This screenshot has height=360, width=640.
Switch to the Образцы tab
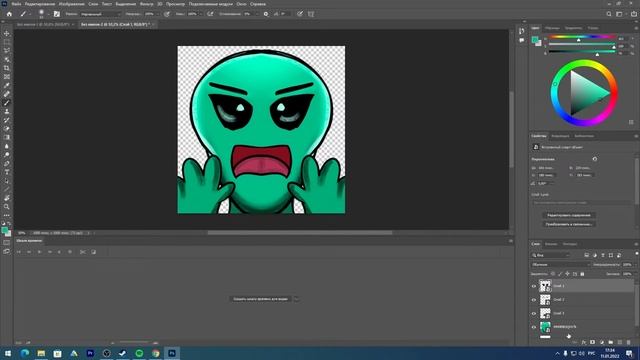(x=552, y=28)
